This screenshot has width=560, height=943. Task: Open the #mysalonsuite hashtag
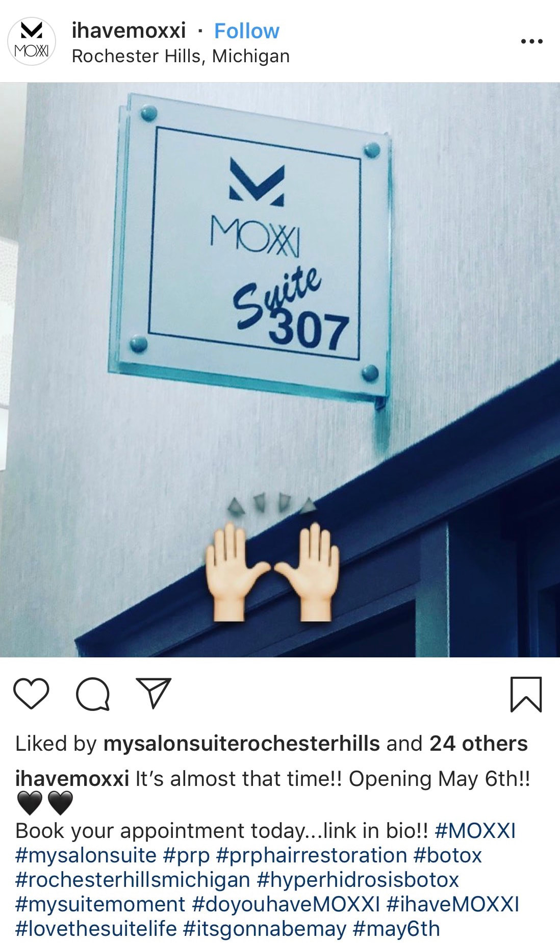pos(86,855)
